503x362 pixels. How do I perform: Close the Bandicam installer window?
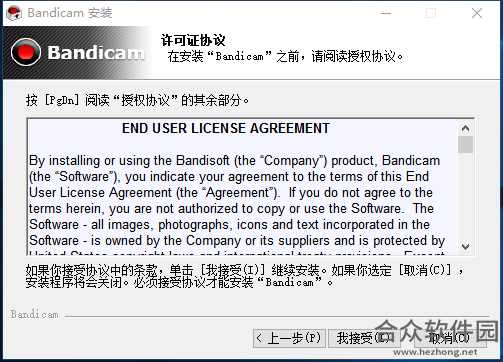click(477, 13)
